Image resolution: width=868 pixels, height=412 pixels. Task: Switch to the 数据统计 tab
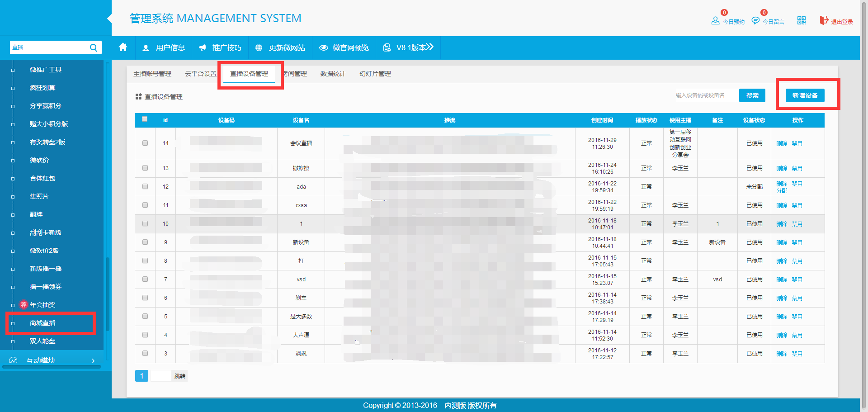click(x=333, y=74)
